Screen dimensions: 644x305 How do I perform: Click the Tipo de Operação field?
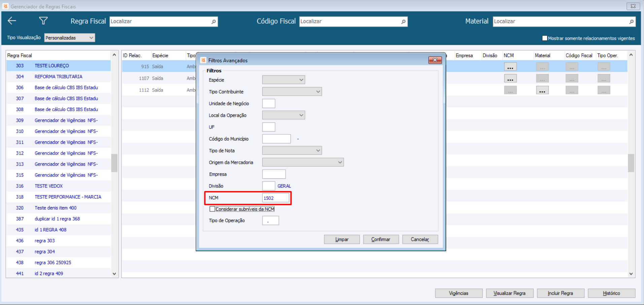270,221
